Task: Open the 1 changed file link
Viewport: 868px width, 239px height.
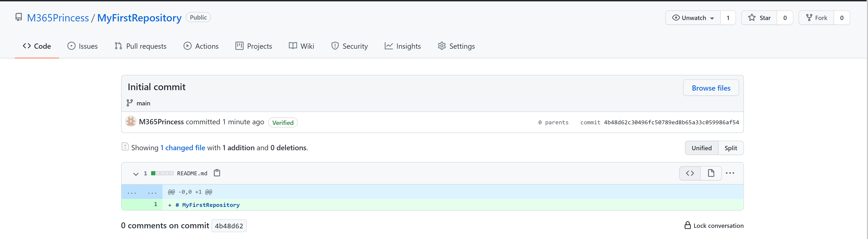Action: (183, 148)
